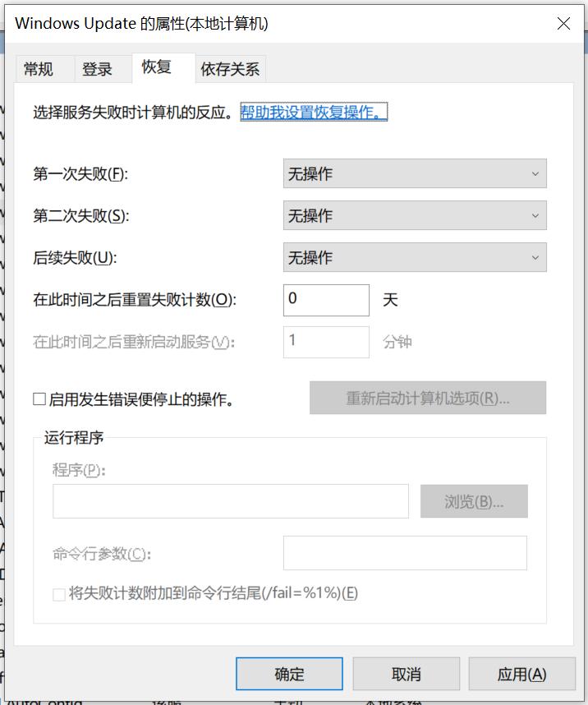
Task: Close the Windows Update properties dialog
Action: (x=563, y=23)
